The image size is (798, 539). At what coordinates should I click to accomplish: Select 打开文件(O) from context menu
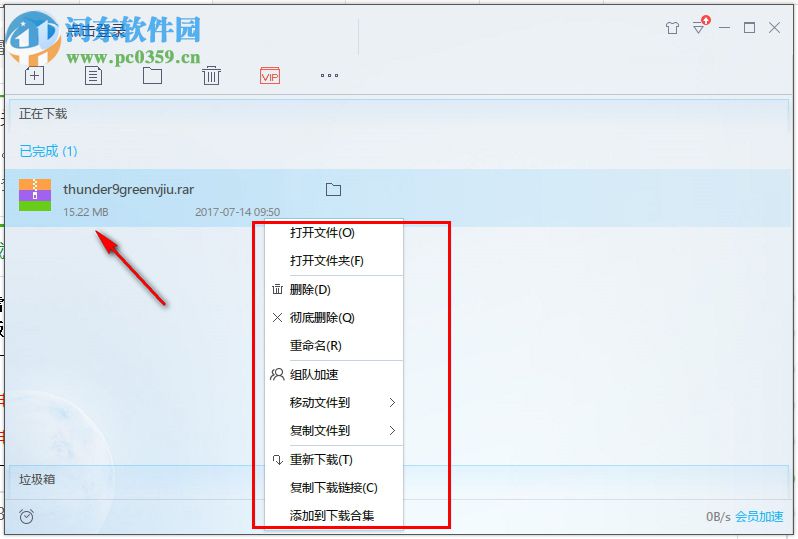coord(334,233)
